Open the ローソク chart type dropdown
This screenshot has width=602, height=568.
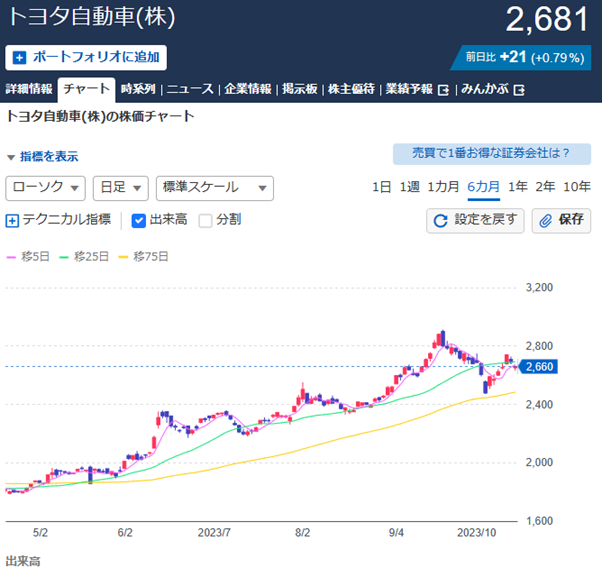coord(45,188)
